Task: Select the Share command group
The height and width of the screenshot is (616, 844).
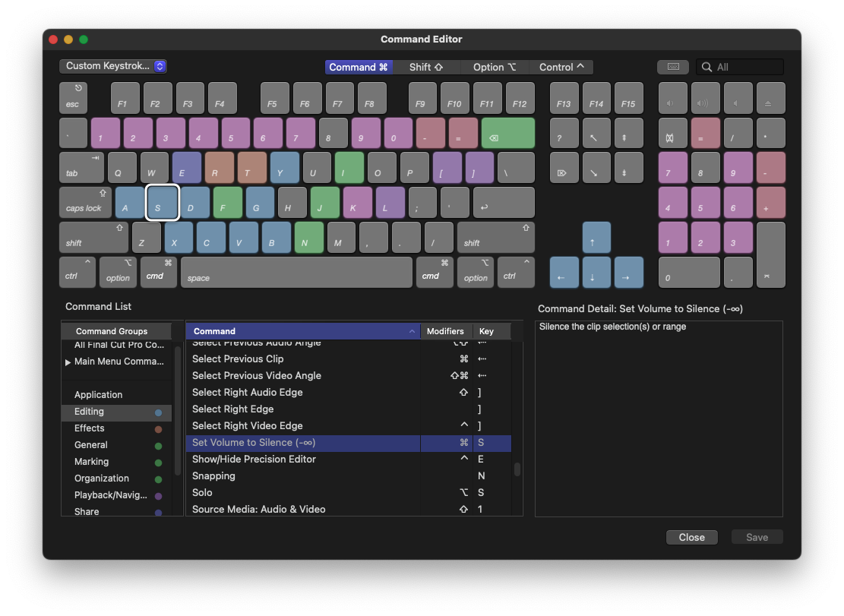Action: (117, 511)
